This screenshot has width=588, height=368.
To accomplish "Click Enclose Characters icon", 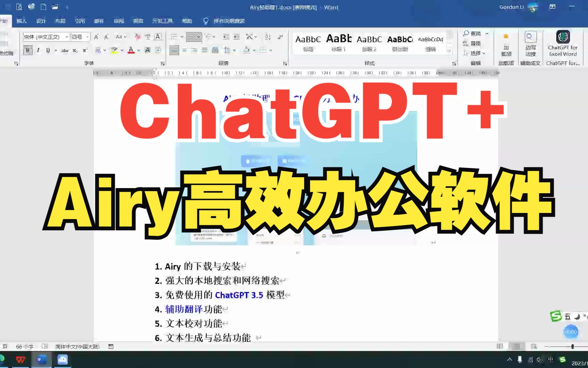I will [x=158, y=50].
